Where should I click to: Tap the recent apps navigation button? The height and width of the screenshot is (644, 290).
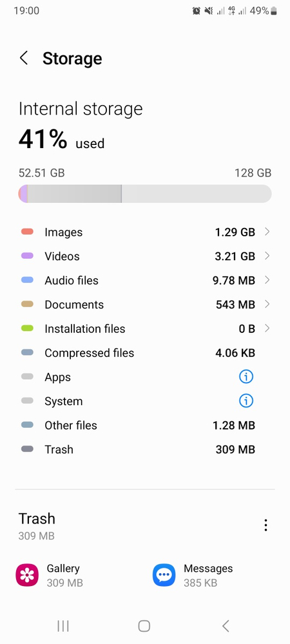click(x=63, y=625)
